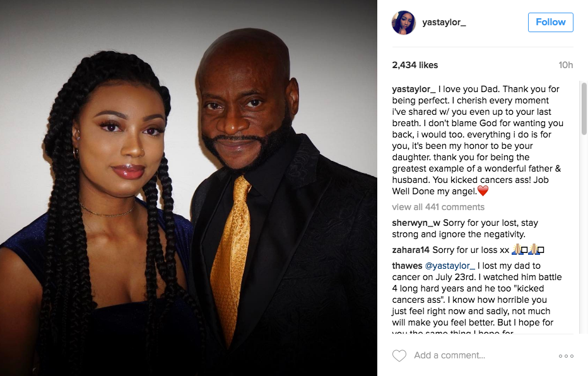Click yastaylor_ username at caption start
The height and width of the screenshot is (376, 588).
pos(414,89)
